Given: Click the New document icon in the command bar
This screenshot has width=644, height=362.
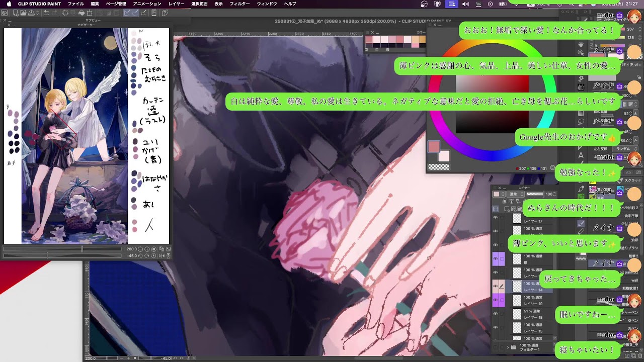Looking at the screenshot, I should click(16, 13).
